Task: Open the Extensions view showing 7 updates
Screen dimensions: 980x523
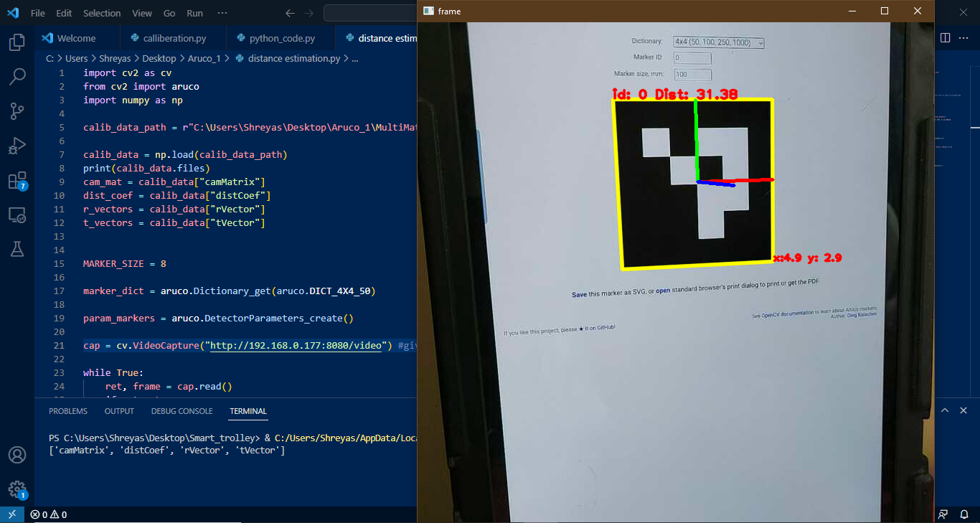Action: (17, 179)
